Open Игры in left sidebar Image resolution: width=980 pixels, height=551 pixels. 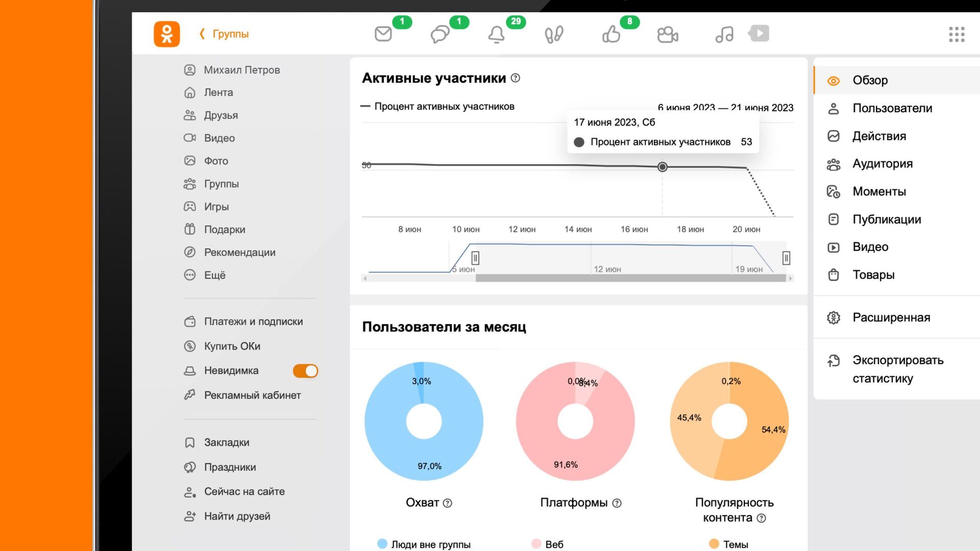click(x=206, y=207)
